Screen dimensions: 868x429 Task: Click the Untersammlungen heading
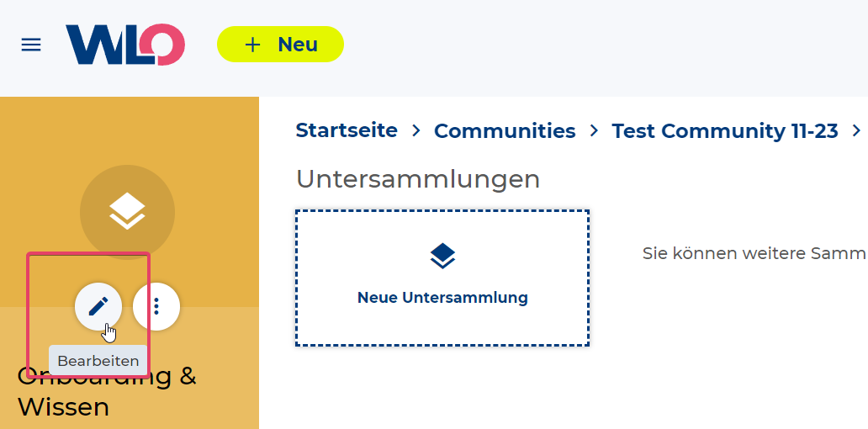[x=417, y=178]
